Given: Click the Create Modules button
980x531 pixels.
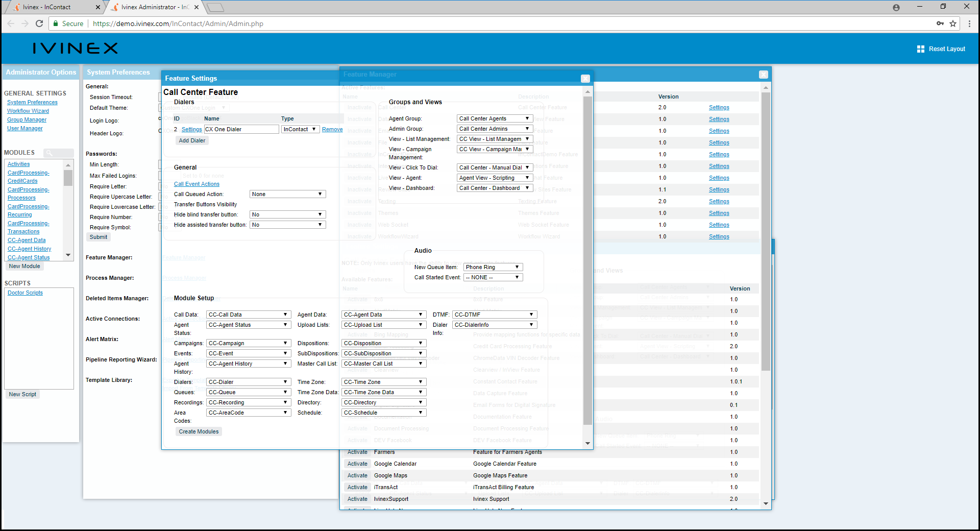Looking at the screenshot, I should click(x=199, y=431).
